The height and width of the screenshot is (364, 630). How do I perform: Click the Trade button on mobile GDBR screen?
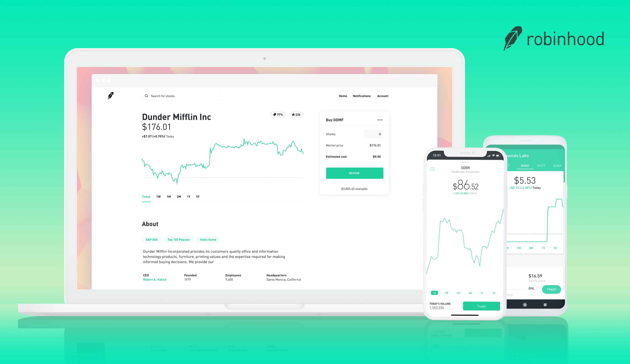click(482, 306)
